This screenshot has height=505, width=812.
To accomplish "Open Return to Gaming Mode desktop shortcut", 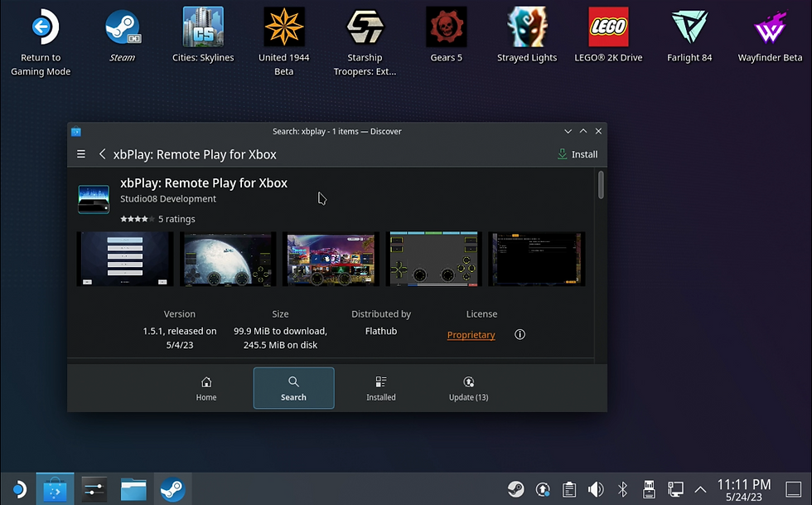I will point(41,42).
